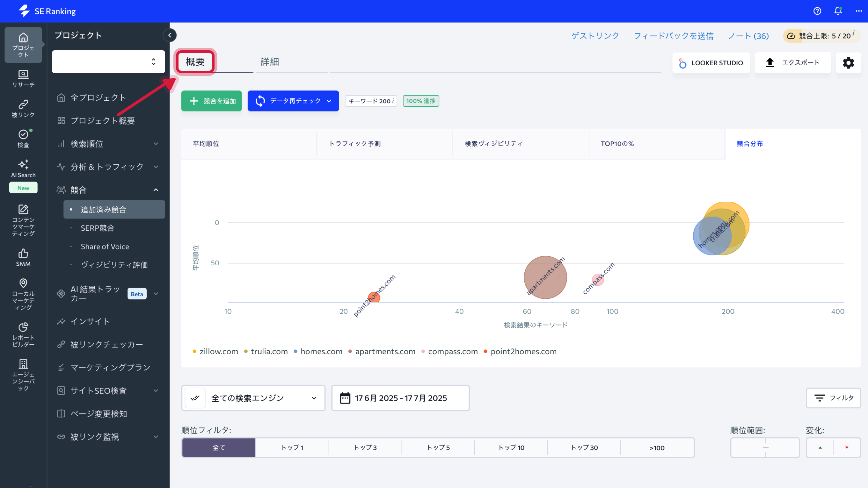The width and height of the screenshot is (868, 488).
Task: Switch to the 詳細 tab
Action: click(270, 61)
